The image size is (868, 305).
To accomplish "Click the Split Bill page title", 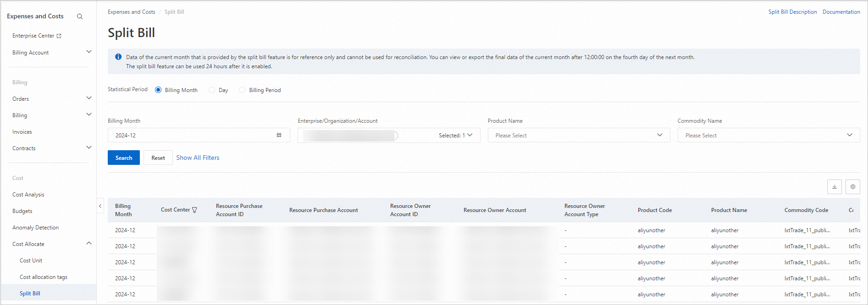I will [x=131, y=33].
